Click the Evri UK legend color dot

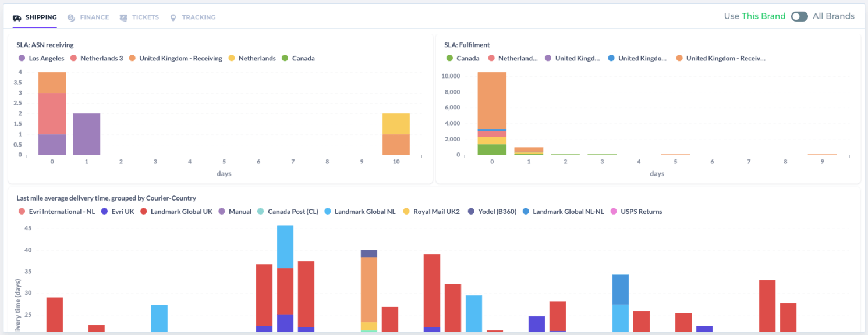click(104, 212)
